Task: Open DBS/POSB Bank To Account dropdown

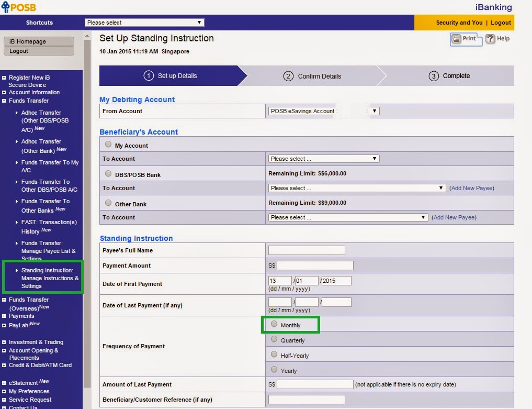Action: click(x=357, y=188)
